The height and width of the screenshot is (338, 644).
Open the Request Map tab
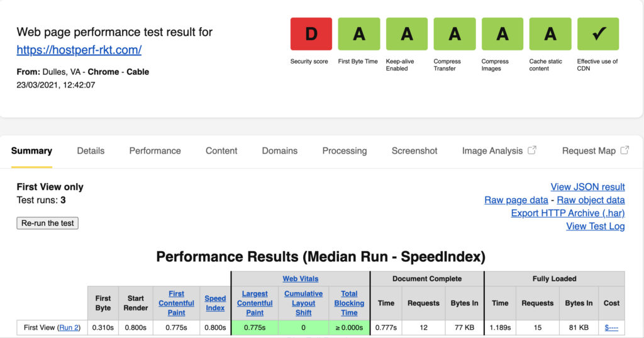coord(589,151)
